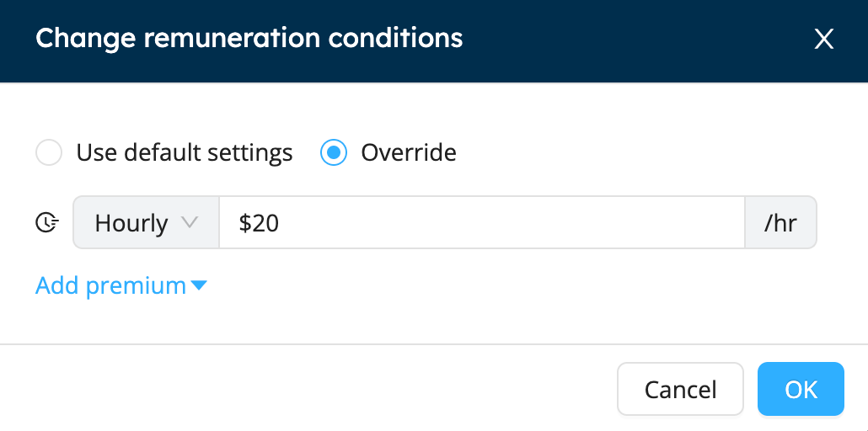The height and width of the screenshot is (431, 868).
Task: Select the Override radio button
Action: pos(334,152)
